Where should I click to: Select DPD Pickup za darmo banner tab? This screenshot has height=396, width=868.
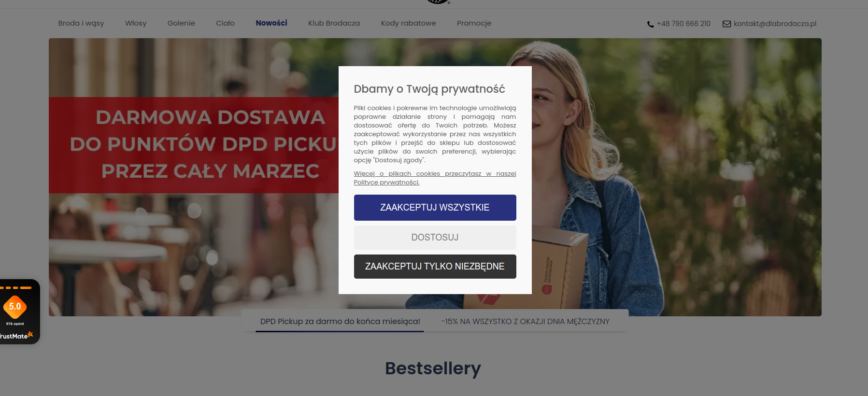(x=340, y=322)
